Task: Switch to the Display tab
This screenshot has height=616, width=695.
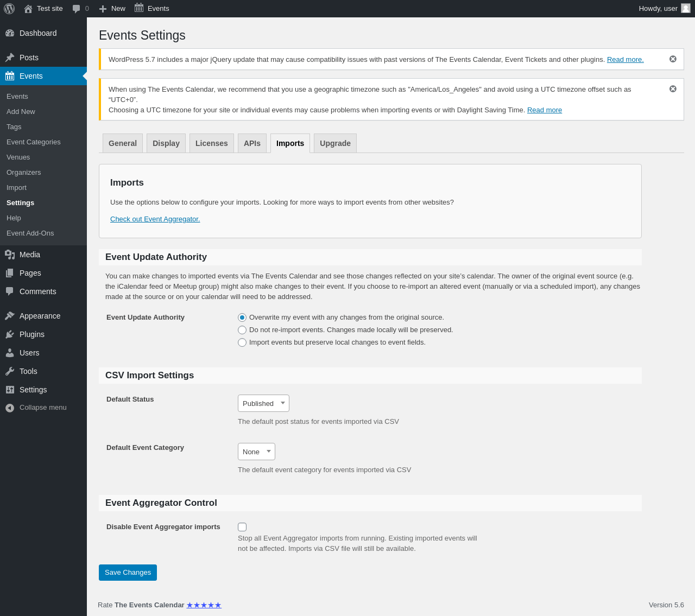Action: point(166,143)
